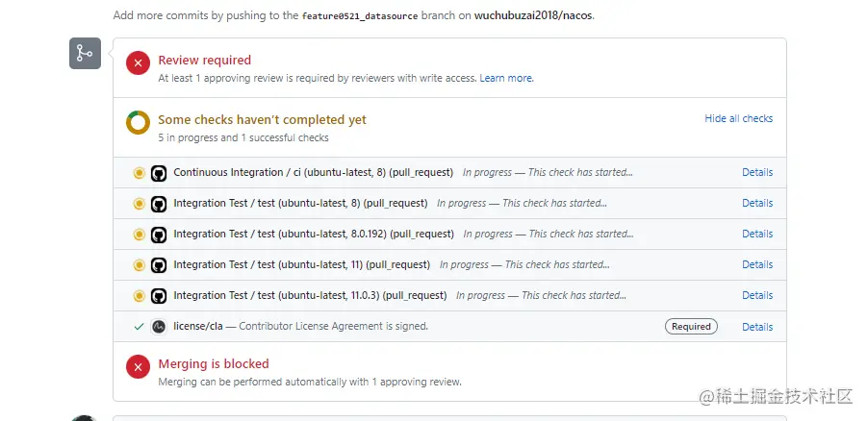Click GitHub avatar for ubuntu-latest, 8.0.192 test
The image size is (868, 421).
(159, 235)
